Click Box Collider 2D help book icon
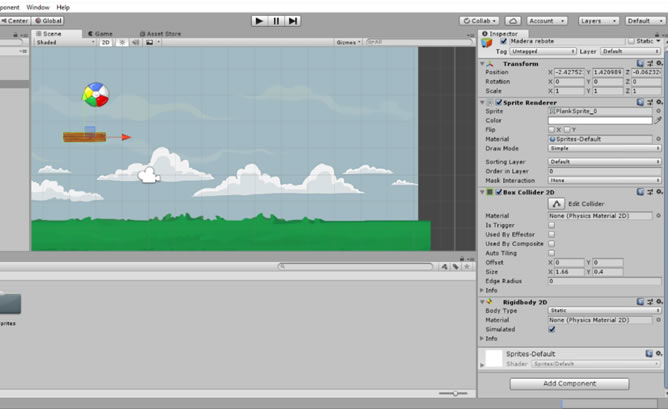The height and width of the screenshot is (409, 668). click(640, 192)
